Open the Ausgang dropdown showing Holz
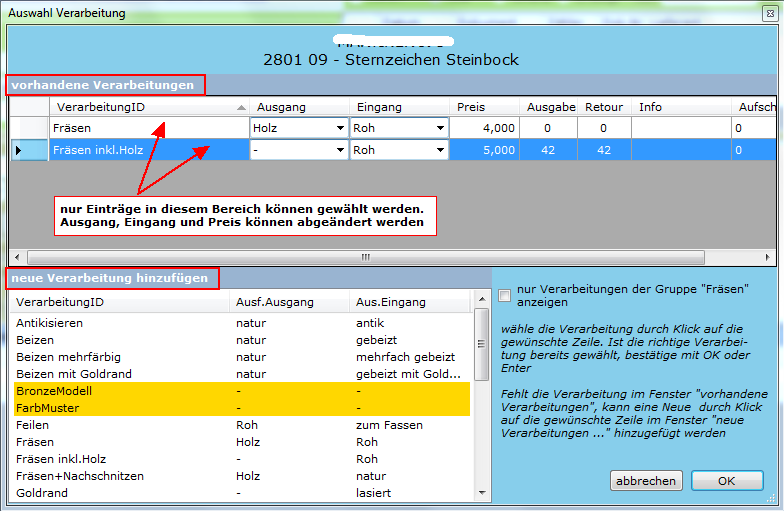 click(x=340, y=128)
